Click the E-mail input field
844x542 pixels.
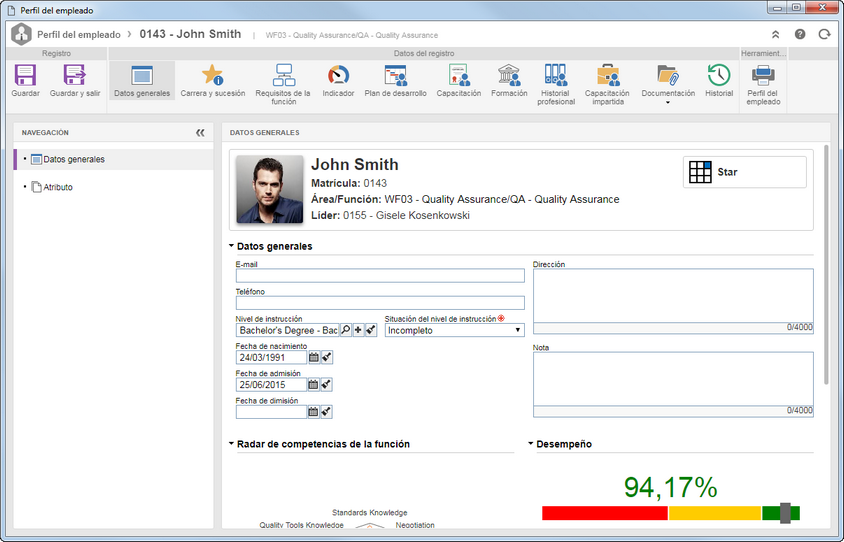point(380,276)
